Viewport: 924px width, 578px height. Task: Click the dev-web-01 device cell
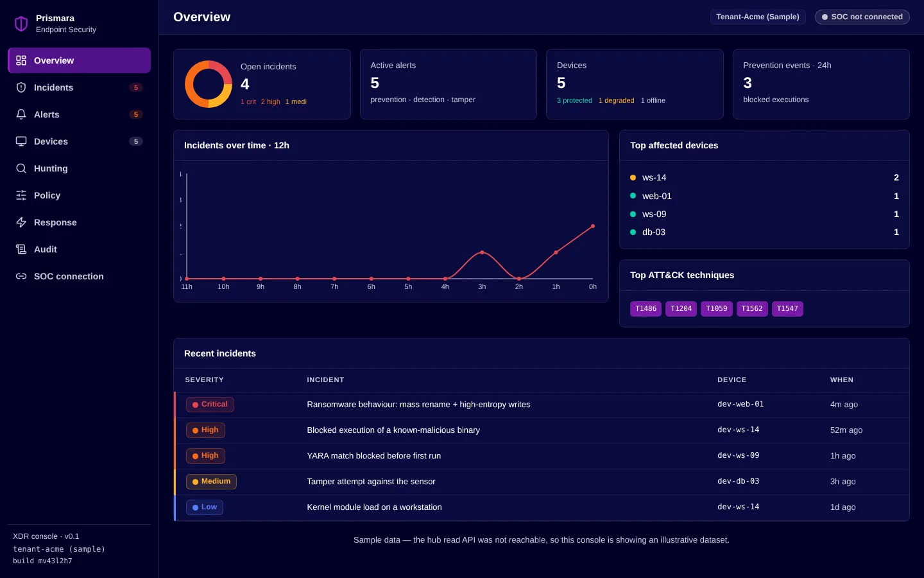pyautogui.click(x=740, y=404)
